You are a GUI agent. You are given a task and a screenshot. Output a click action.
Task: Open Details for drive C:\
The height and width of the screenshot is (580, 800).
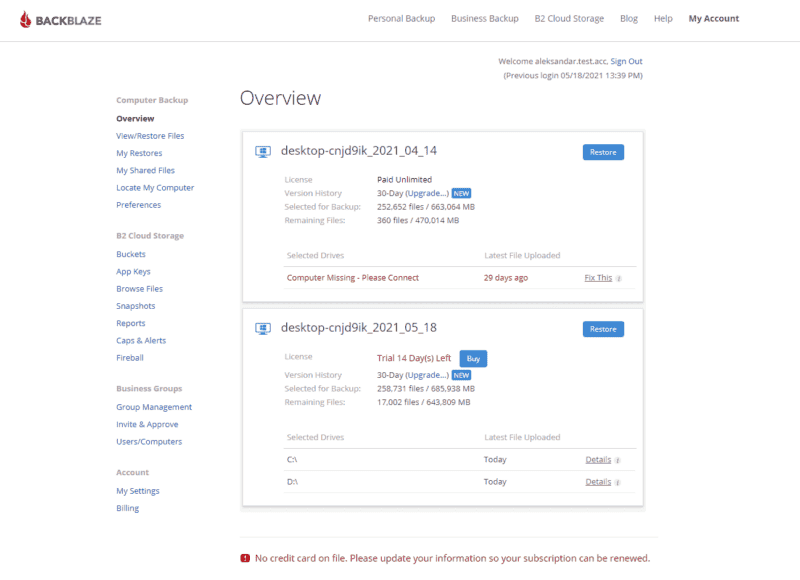click(x=597, y=459)
